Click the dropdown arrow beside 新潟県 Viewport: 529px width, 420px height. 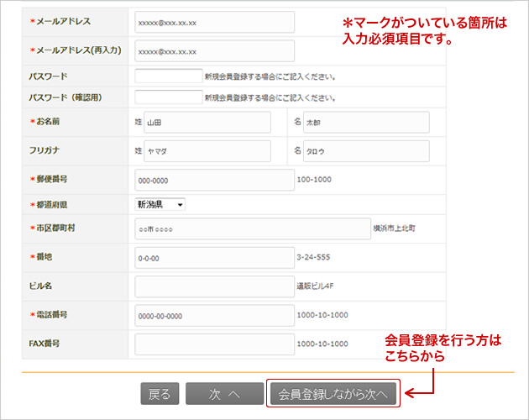click(181, 204)
